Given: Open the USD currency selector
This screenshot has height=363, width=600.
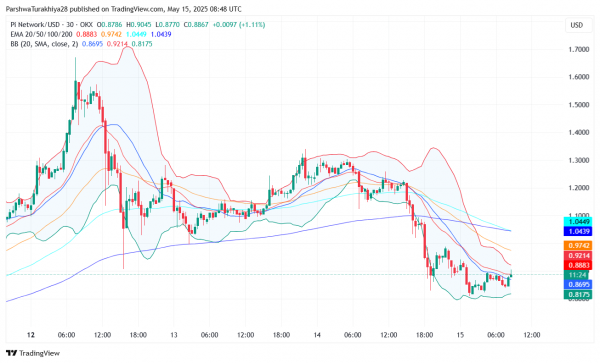Looking at the screenshot, I should [x=577, y=25].
